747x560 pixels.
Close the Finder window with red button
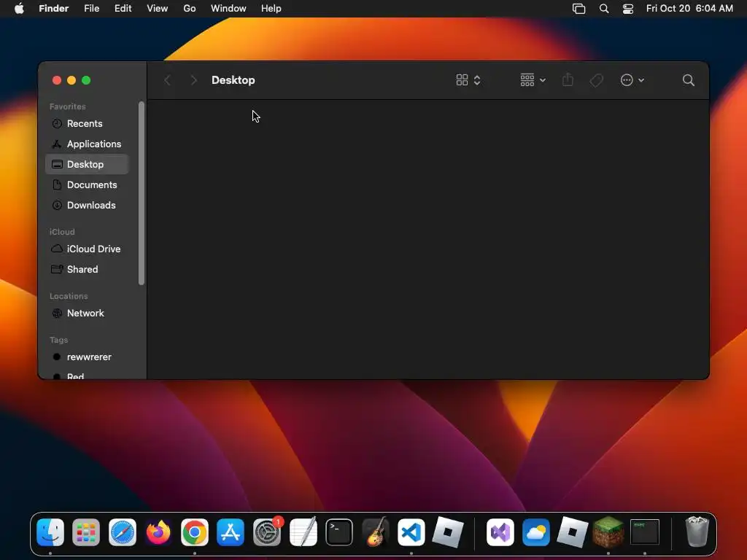[x=57, y=80]
